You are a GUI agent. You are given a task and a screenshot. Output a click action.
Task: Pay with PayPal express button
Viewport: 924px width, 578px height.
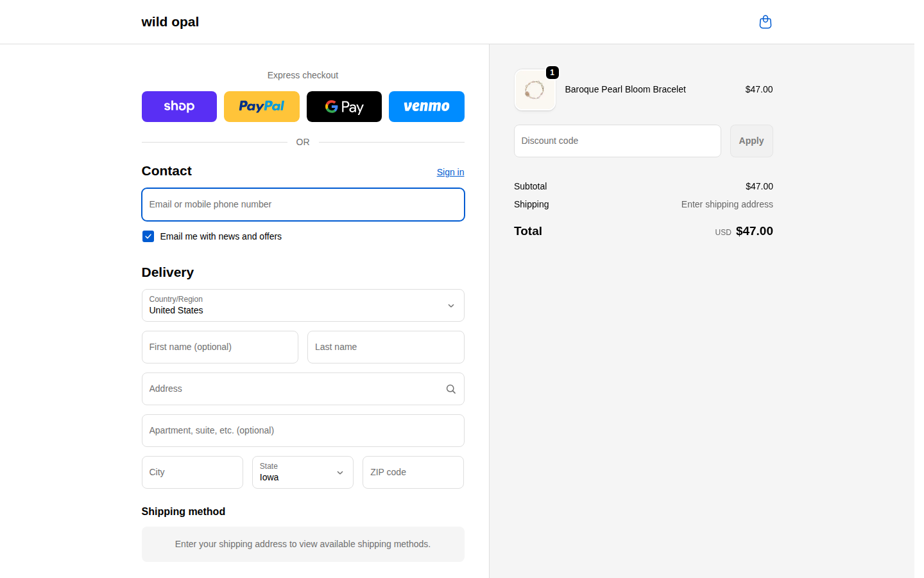tap(262, 107)
